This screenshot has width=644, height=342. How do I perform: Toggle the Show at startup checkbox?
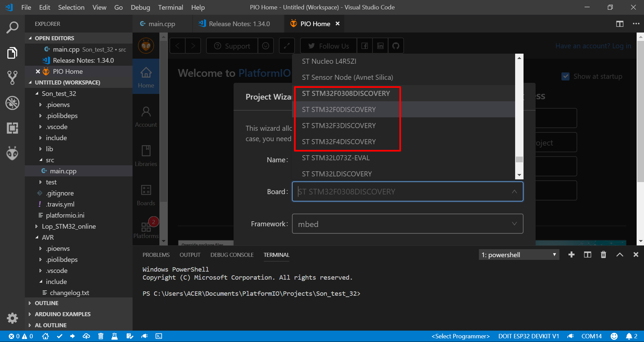pyautogui.click(x=565, y=76)
